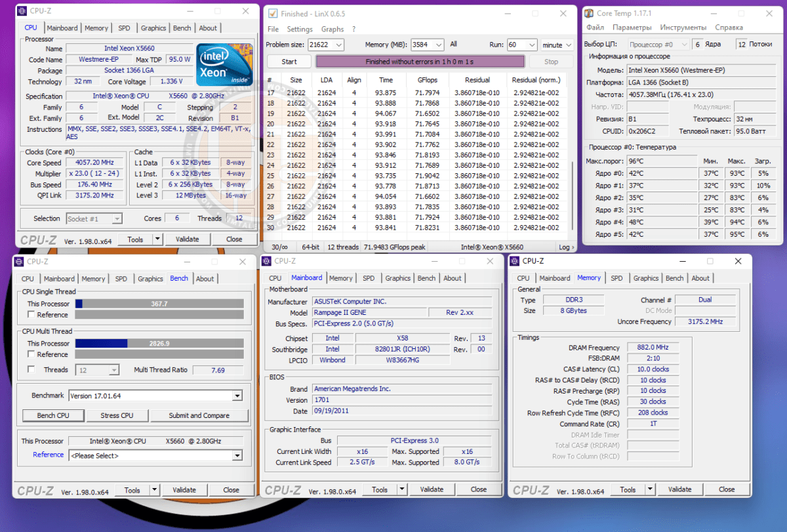Click the Multi Thread Ratio value '7.69'
The width and height of the screenshot is (787, 532).
point(218,370)
